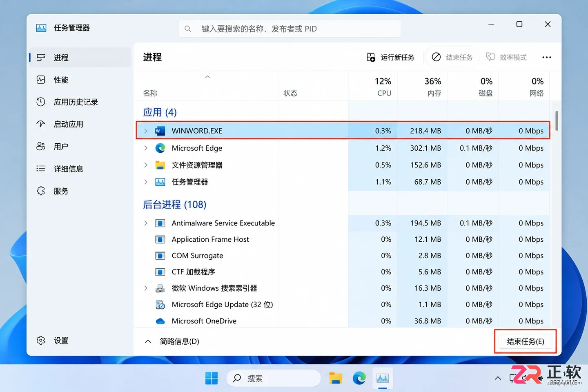Expand Antimalware Service Executable group

pyautogui.click(x=146, y=223)
